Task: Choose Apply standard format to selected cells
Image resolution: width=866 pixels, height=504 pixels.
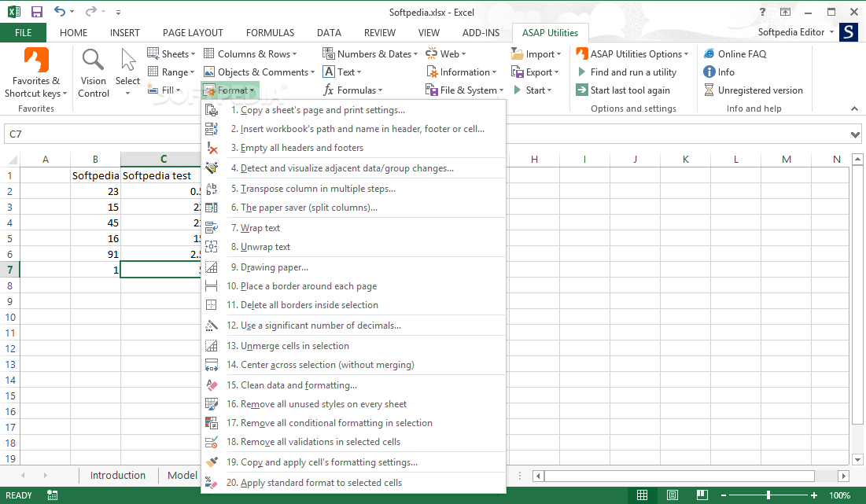Action: (353, 483)
